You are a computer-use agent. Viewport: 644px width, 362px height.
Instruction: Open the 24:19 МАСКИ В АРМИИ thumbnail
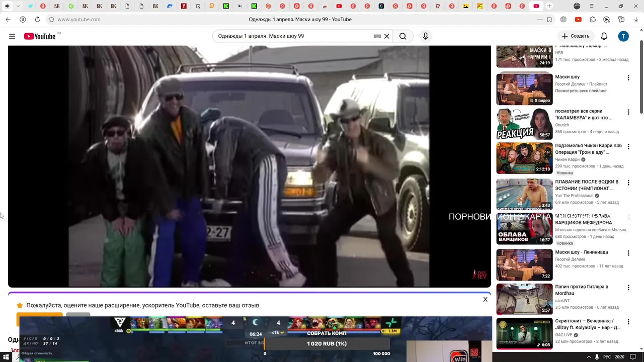524,56
